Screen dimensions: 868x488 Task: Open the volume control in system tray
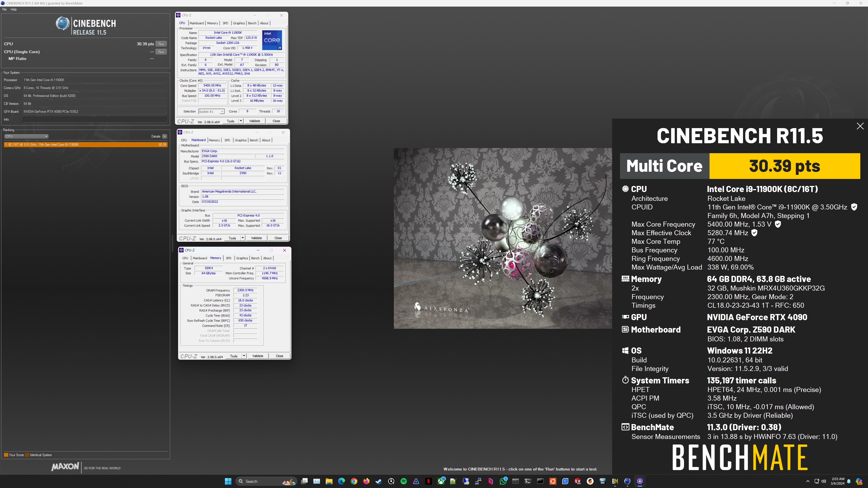[824, 481]
